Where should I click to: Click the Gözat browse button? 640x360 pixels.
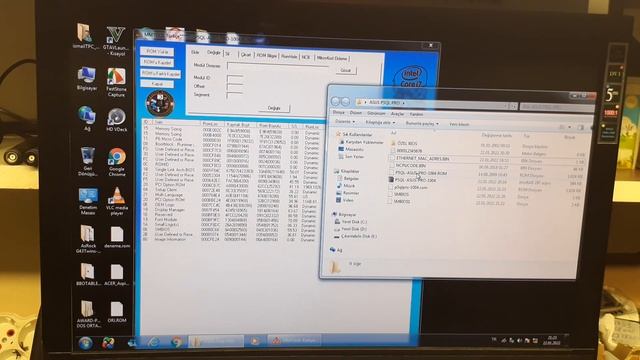pos(346,70)
